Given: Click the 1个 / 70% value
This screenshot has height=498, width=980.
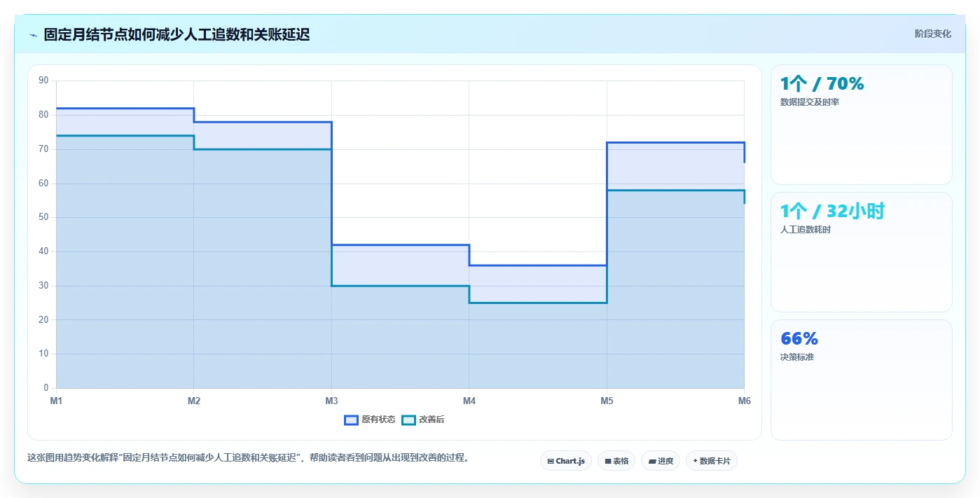Looking at the screenshot, I should point(822,84).
